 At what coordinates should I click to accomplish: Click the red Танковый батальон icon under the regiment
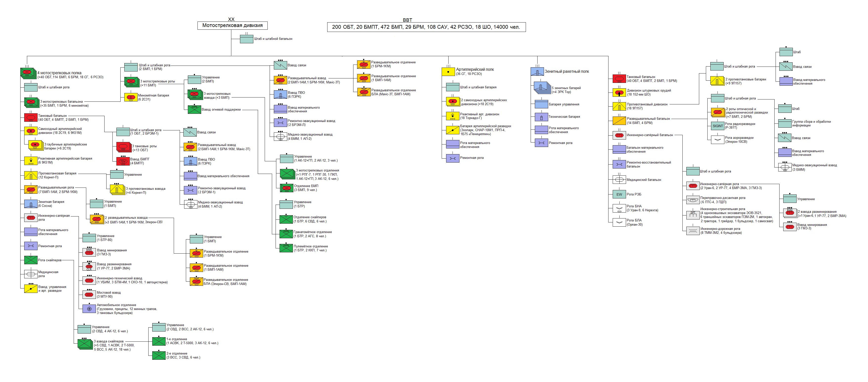31,117
